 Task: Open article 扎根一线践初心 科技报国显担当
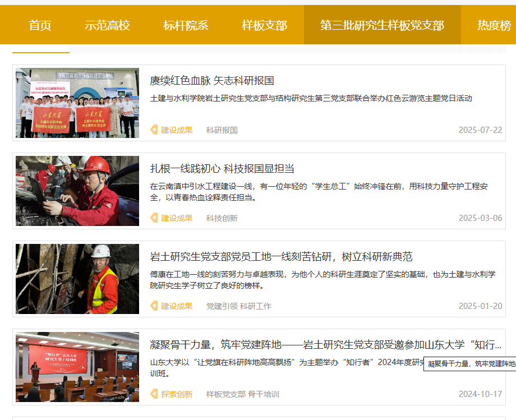pyautogui.click(x=222, y=169)
